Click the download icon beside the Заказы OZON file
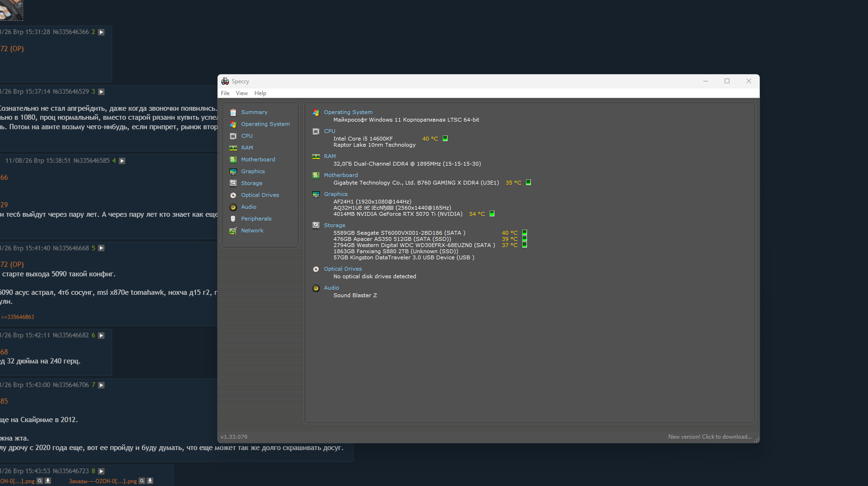Viewport: 868px width, 486px height. pos(150,481)
